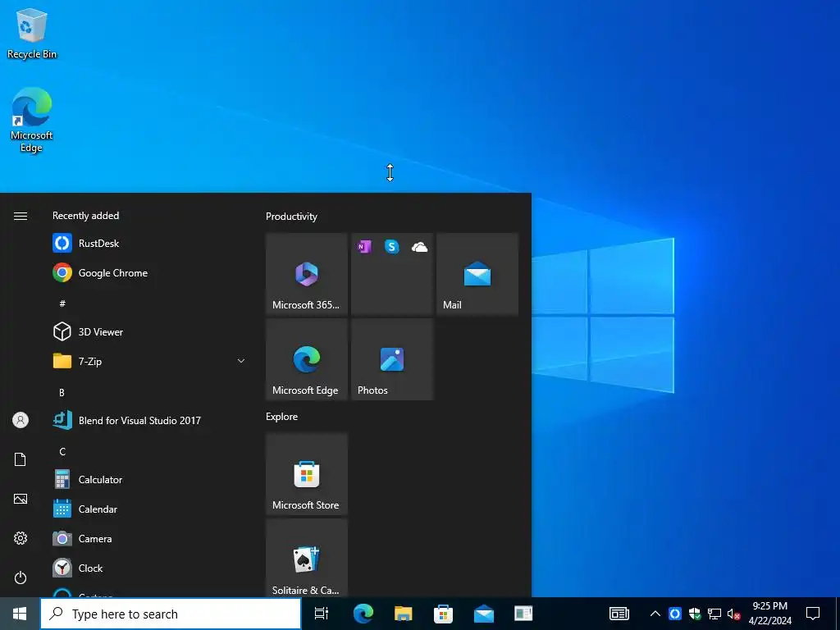Open the Mail tile
The height and width of the screenshot is (630, 840).
[x=477, y=274]
